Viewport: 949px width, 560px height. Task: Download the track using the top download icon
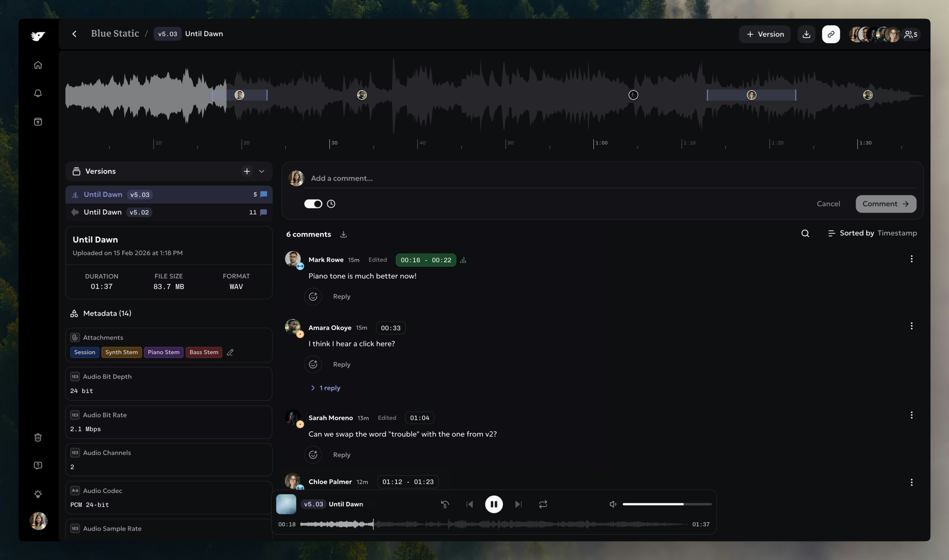806,34
